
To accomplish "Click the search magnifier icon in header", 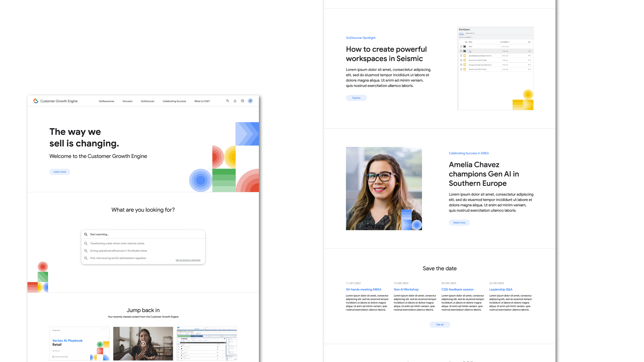I will click(x=227, y=101).
